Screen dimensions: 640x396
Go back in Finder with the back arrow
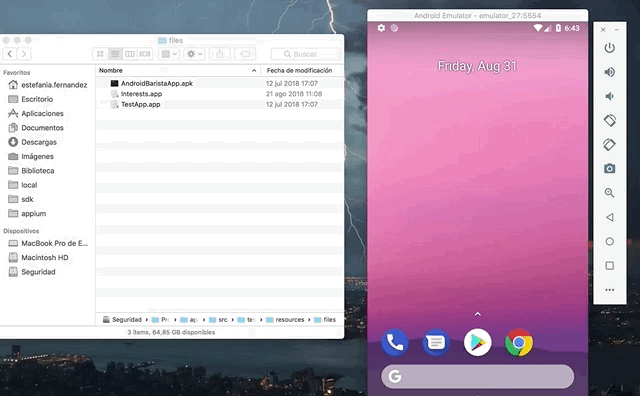coord(10,54)
